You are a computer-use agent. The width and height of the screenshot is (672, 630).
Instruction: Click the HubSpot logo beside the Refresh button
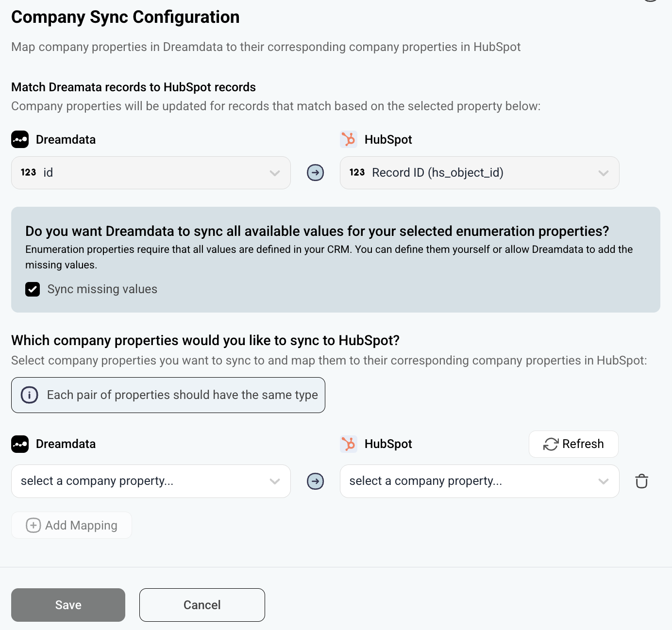point(348,444)
